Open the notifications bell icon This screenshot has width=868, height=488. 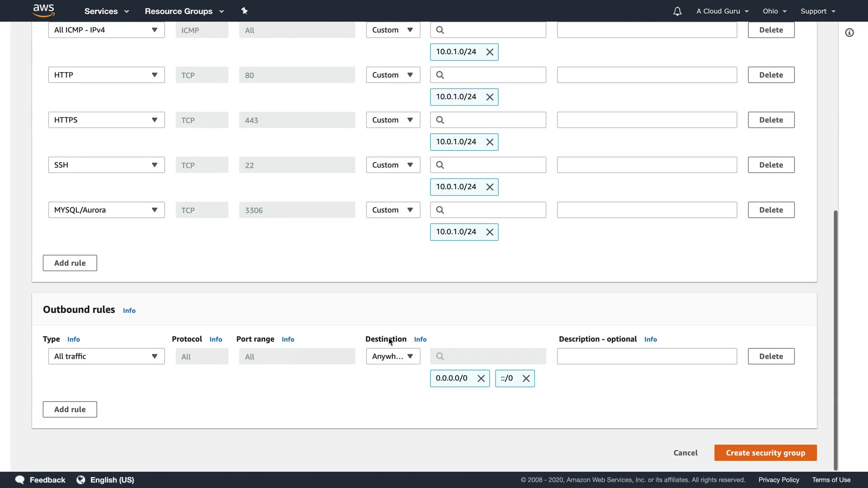[x=677, y=11]
